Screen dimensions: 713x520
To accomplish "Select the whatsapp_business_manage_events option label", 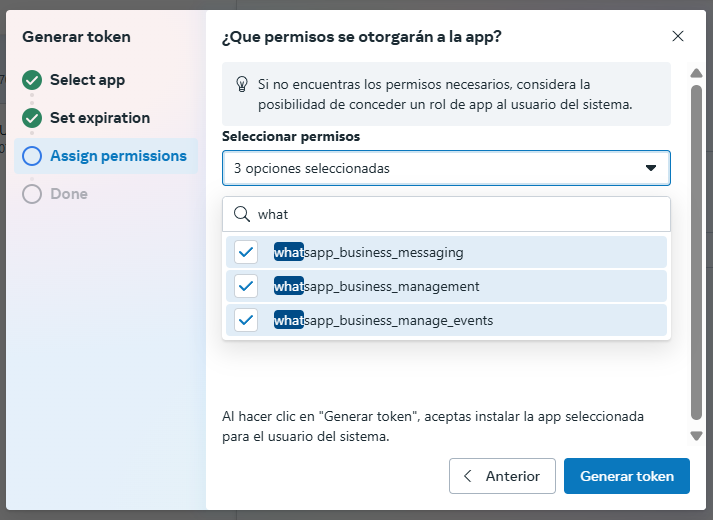I will point(383,320).
